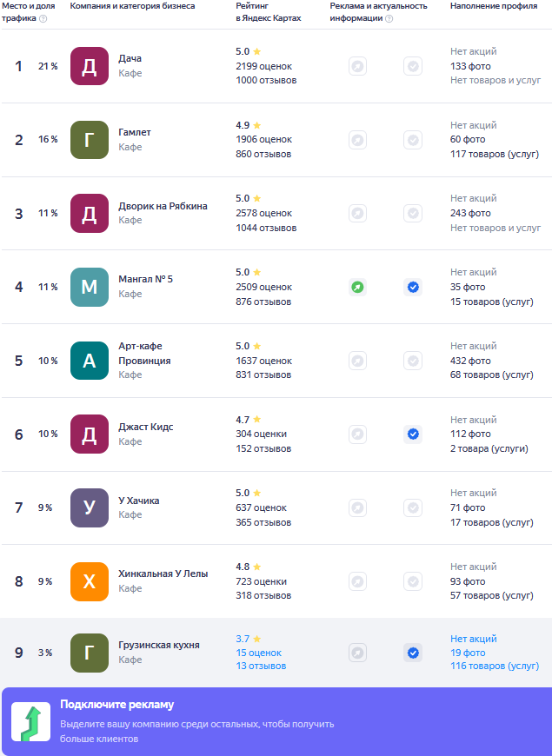This screenshot has width=552, height=756.
Task: Click the green arrow icon in Подключите рекламу banner
Action: click(31, 722)
